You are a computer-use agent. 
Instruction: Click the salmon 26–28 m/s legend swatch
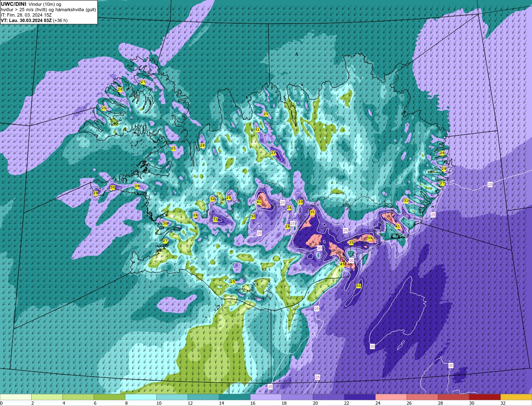[x=422, y=397]
